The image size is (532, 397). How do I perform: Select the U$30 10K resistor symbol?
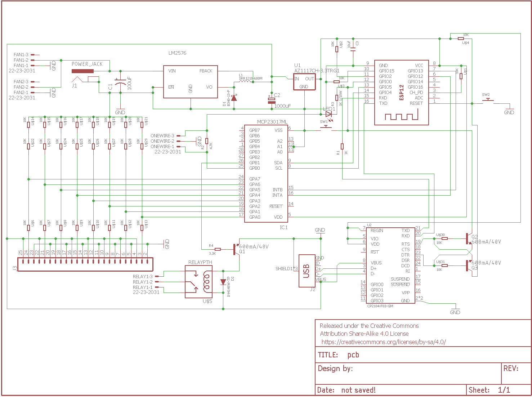[x=444, y=238]
